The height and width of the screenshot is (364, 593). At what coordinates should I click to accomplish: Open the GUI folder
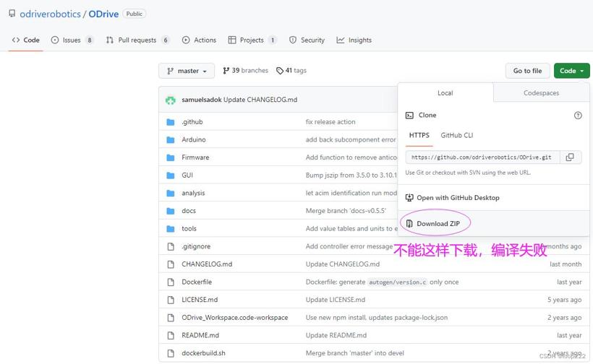[187, 175]
